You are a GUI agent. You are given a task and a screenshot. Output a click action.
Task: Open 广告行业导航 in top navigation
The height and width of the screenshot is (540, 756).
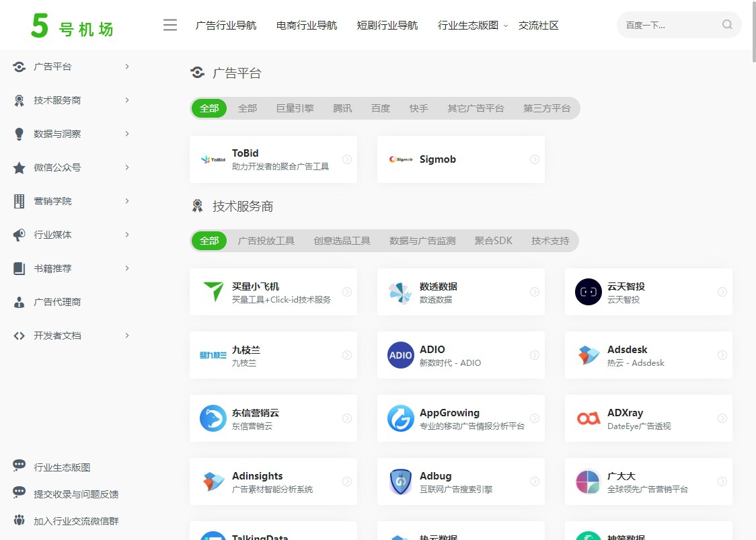click(225, 25)
